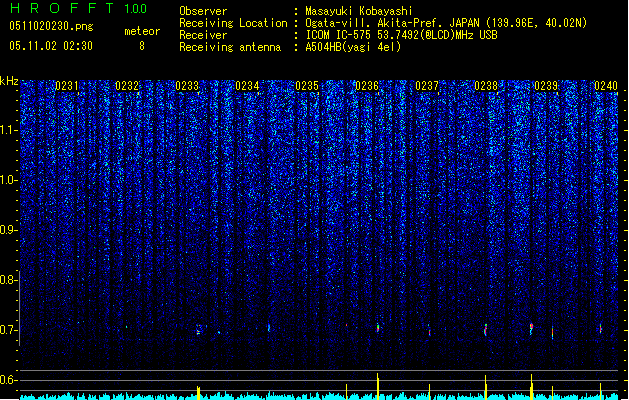Click the 0237 time marker
The width and height of the screenshot is (629, 400).
[x=427, y=86]
